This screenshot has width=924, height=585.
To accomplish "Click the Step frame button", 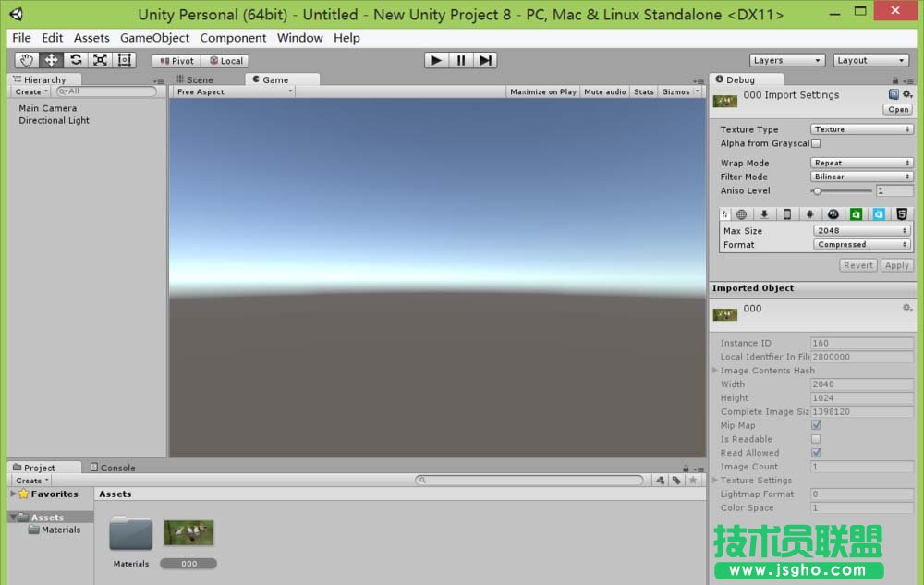I will [485, 60].
